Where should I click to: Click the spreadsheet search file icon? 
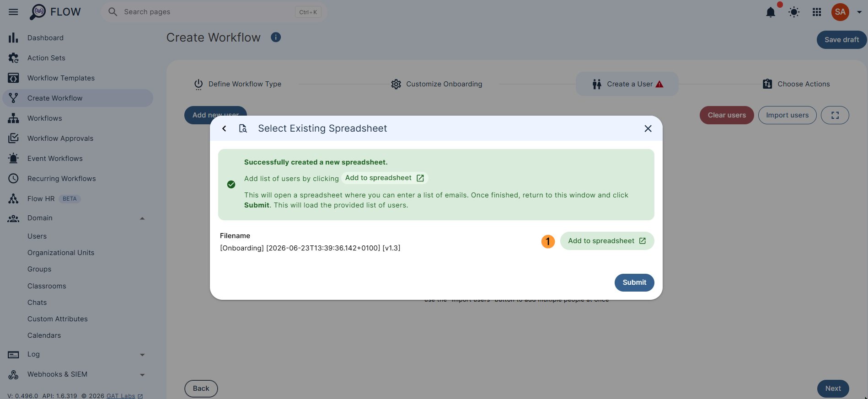pos(243,128)
